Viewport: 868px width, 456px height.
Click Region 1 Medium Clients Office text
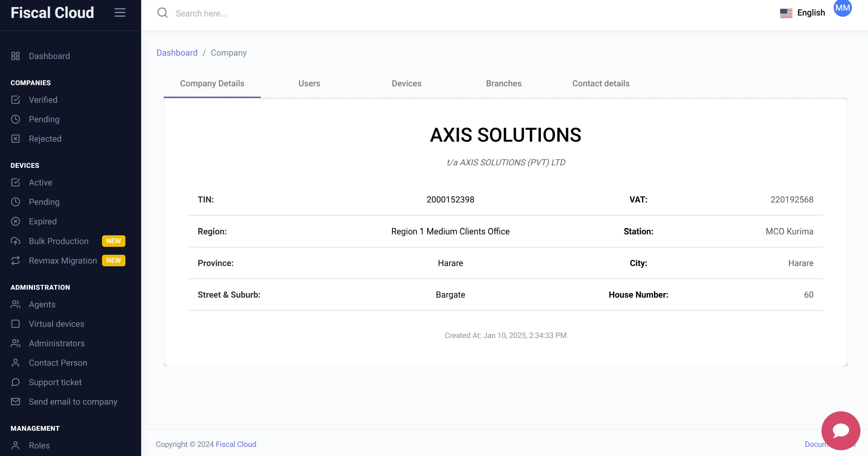[x=450, y=231]
